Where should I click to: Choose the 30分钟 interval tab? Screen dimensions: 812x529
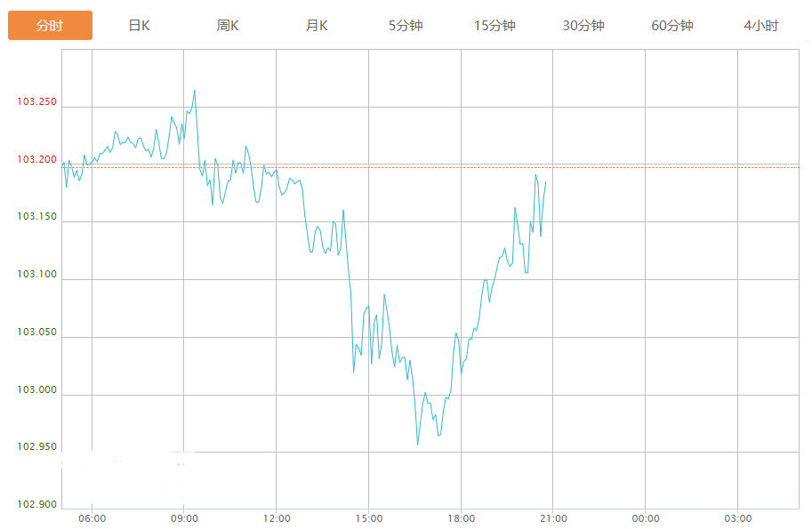tap(583, 26)
